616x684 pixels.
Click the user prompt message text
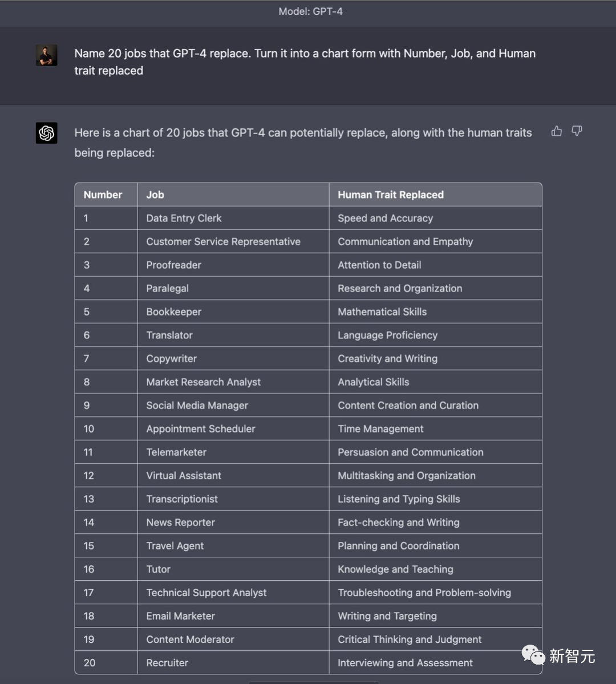click(305, 62)
